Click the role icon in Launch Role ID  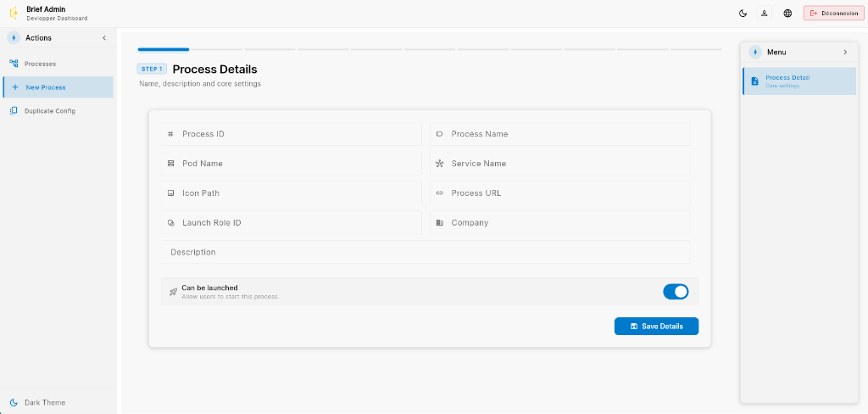(170, 223)
